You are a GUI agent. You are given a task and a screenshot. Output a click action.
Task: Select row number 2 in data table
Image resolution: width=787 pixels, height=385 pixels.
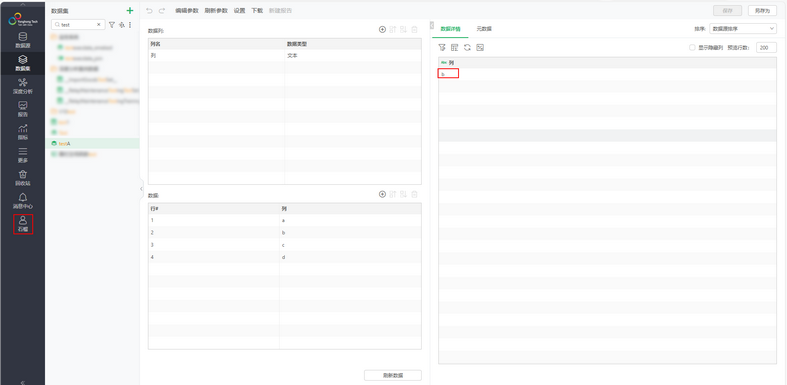214,233
